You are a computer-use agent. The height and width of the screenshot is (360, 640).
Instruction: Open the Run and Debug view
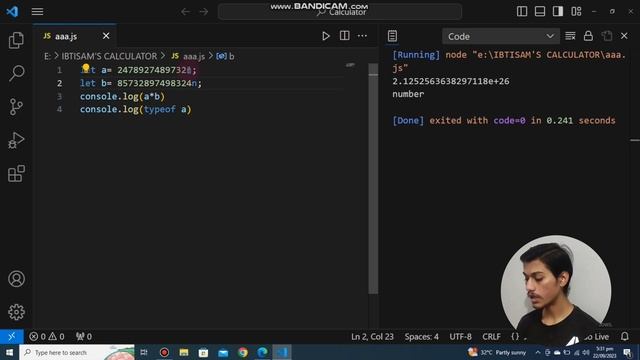click(x=16, y=140)
